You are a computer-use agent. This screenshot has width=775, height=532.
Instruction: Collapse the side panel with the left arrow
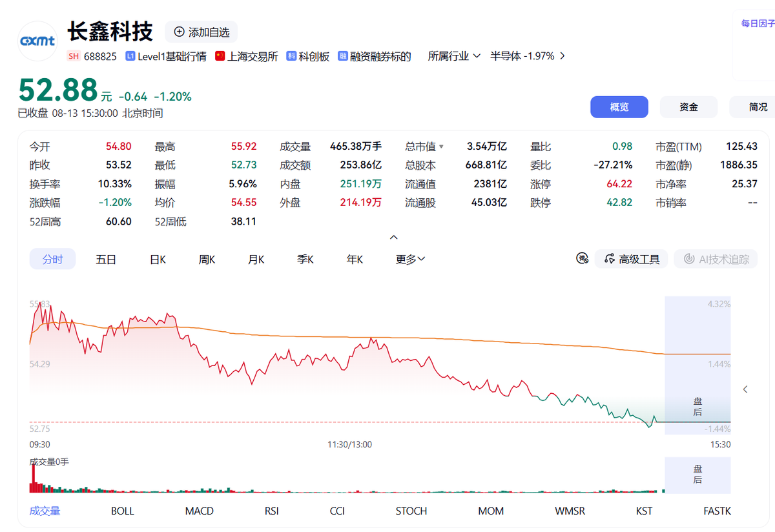(x=745, y=389)
